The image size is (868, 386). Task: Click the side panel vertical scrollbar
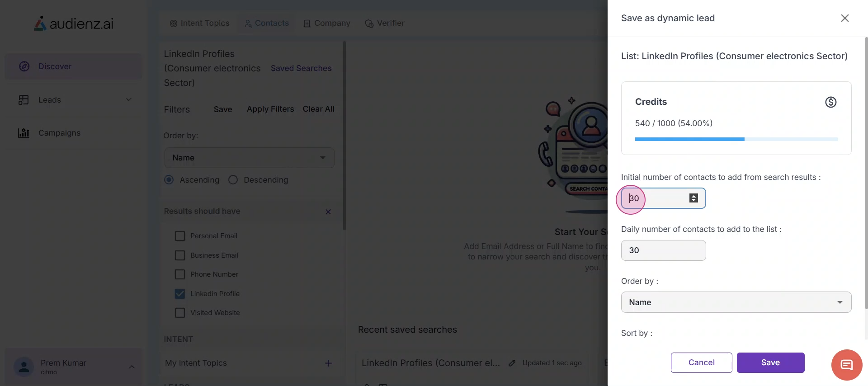click(866, 174)
